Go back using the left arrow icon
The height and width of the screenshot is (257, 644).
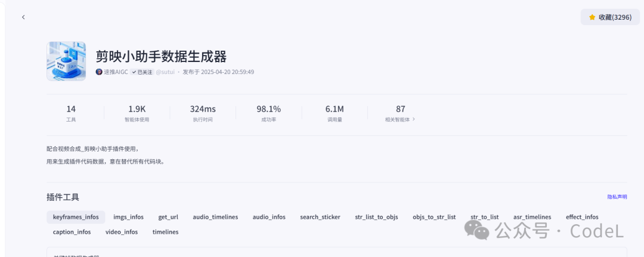click(x=23, y=17)
